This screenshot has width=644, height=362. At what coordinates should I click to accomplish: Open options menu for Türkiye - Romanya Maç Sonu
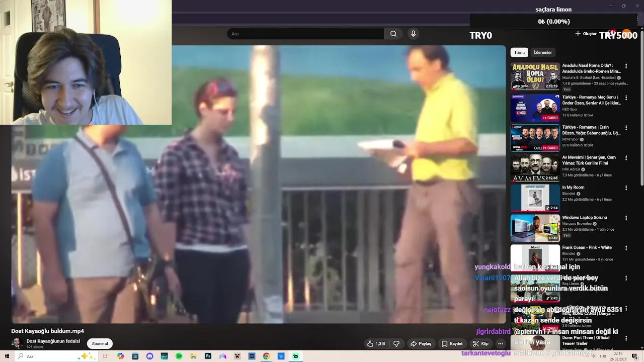point(626,98)
